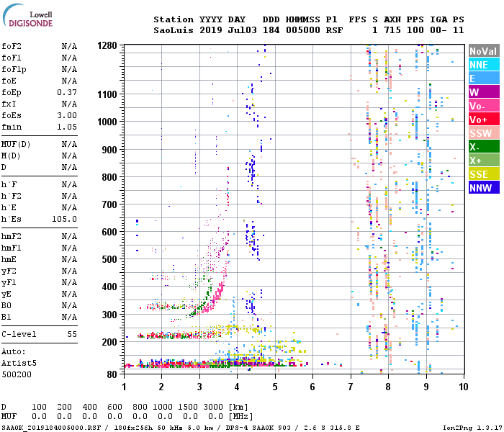This screenshot has height=432, width=504.
Task: Select the SaoLuis station name
Action: 174,30
